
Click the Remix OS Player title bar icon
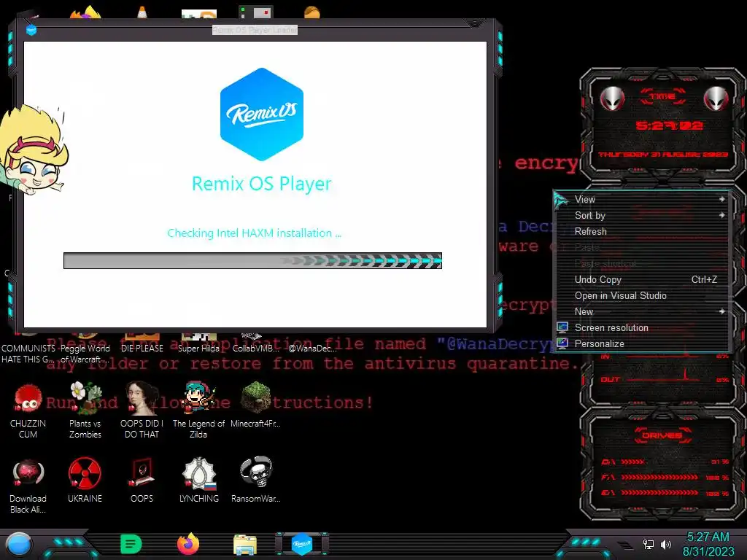click(x=31, y=31)
